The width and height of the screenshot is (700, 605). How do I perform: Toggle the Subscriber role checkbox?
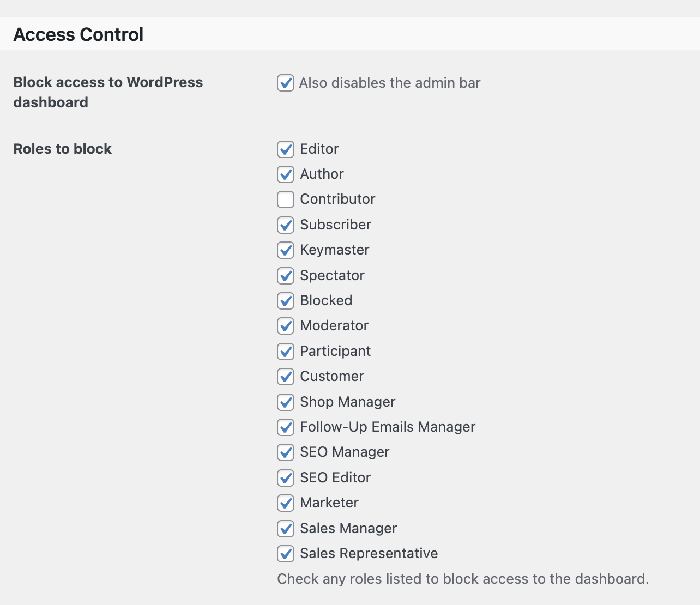tap(286, 225)
